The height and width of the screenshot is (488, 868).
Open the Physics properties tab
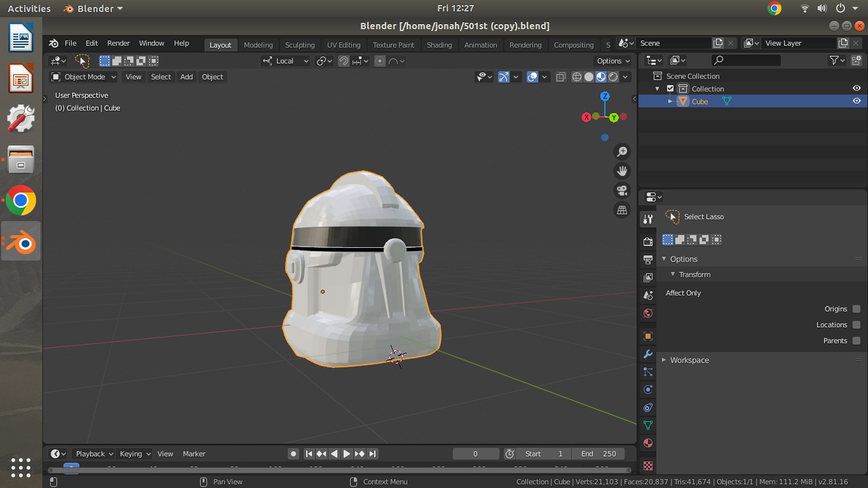pos(648,390)
